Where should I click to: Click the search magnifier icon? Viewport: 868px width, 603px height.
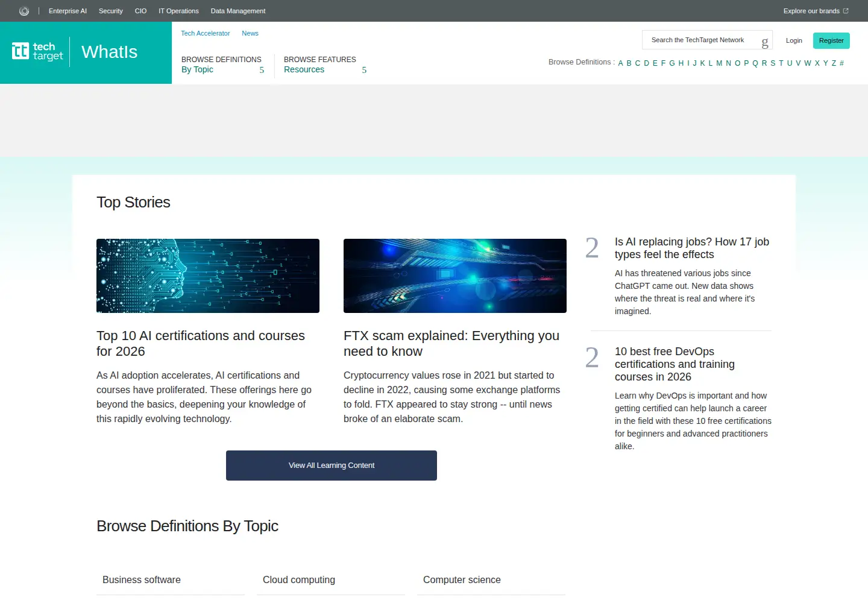pos(765,41)
